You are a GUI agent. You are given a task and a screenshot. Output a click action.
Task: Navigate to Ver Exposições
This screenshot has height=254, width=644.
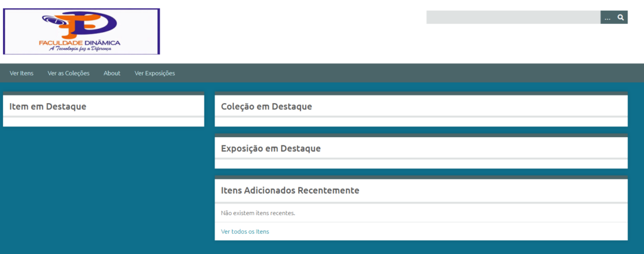pyautogui.click(x=155, y=73)
